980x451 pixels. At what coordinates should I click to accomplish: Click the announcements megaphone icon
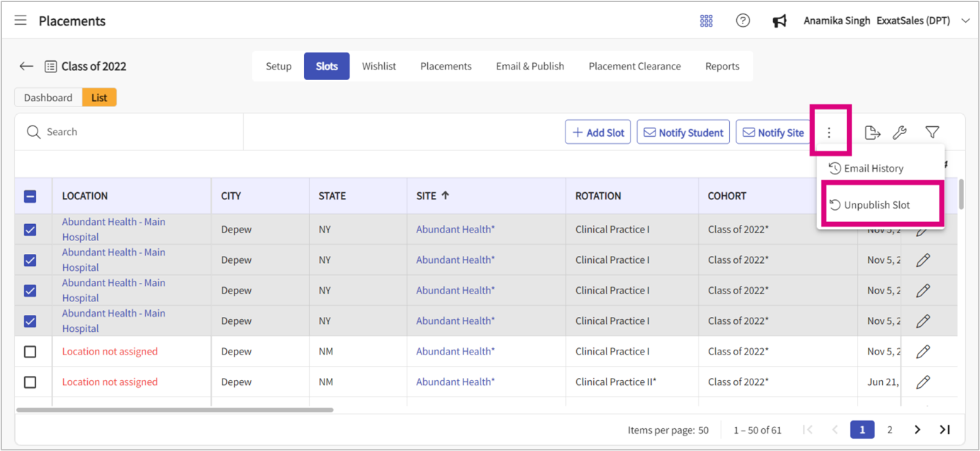[779, 21]
